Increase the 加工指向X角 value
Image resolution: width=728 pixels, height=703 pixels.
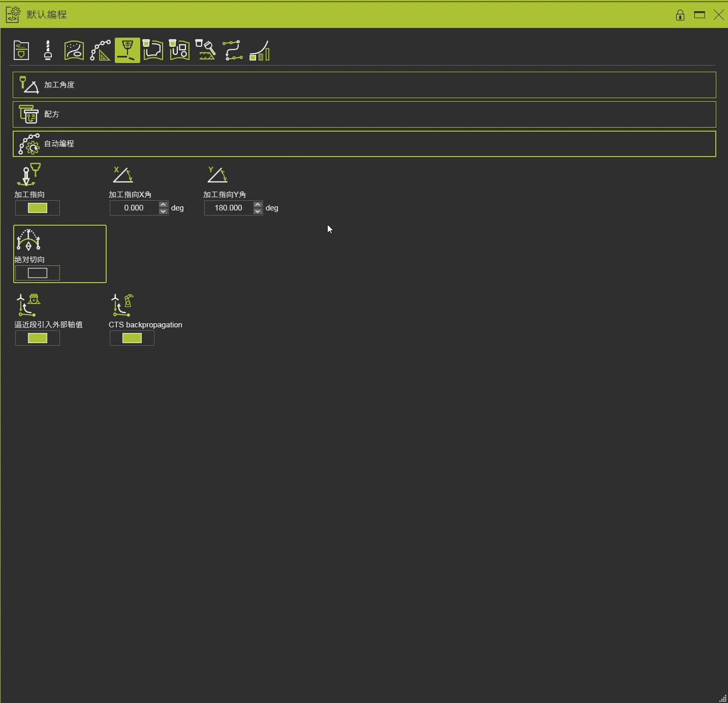164,205
